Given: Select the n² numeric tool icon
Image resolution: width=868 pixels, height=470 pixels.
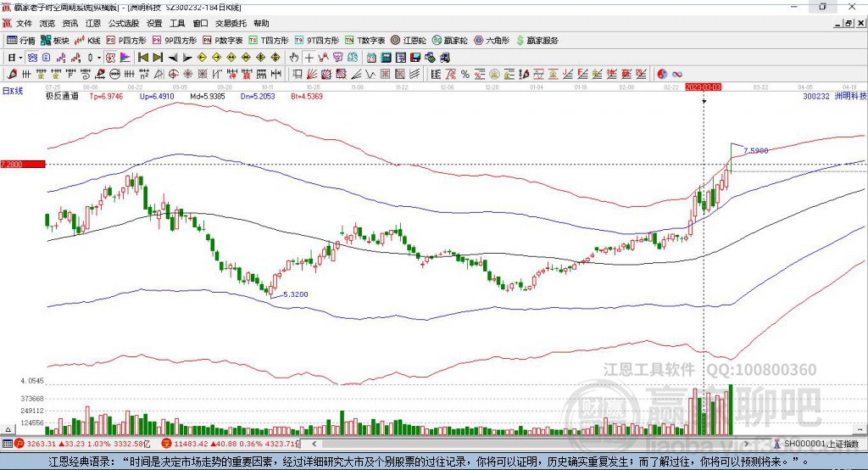Looking at the screenshot, I should pyautogui.click(x=144, y=75).
